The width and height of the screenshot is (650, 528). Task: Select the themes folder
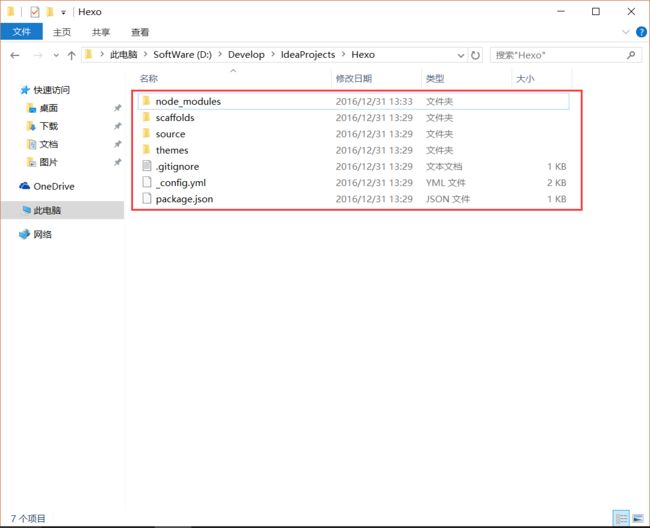tap(353, 150)
